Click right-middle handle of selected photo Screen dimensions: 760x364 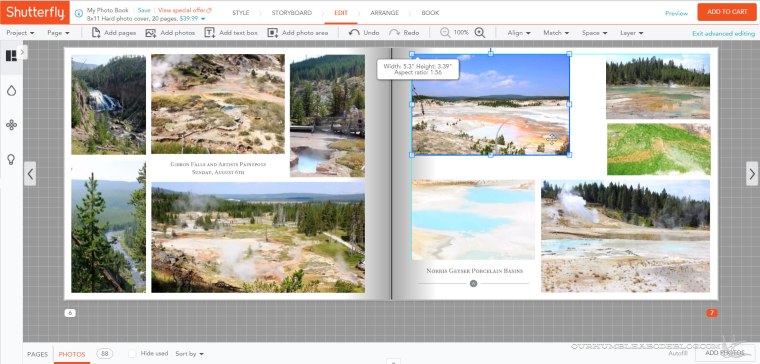click(569, 104)
